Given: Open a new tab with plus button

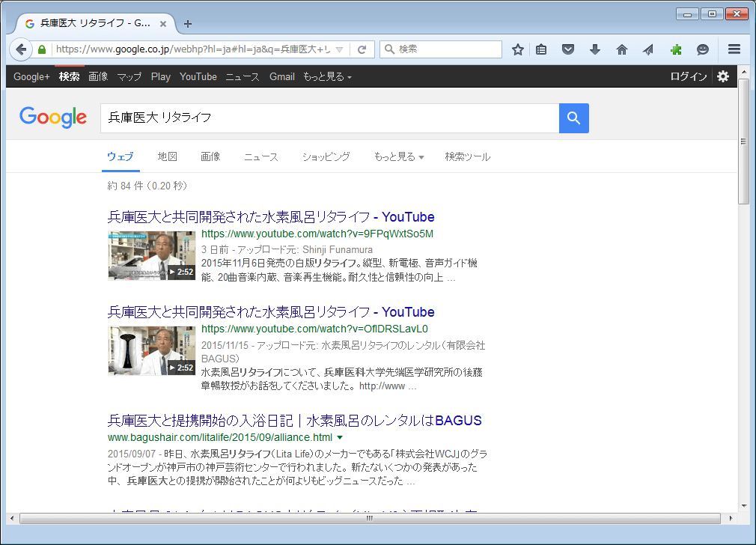Looking at the screenshot, I should (x=188, y=24).
